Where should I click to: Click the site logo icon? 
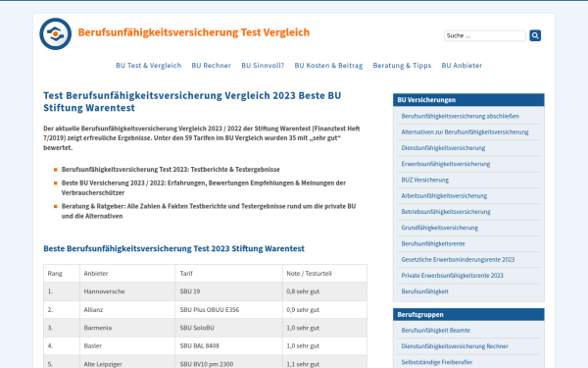56,33
